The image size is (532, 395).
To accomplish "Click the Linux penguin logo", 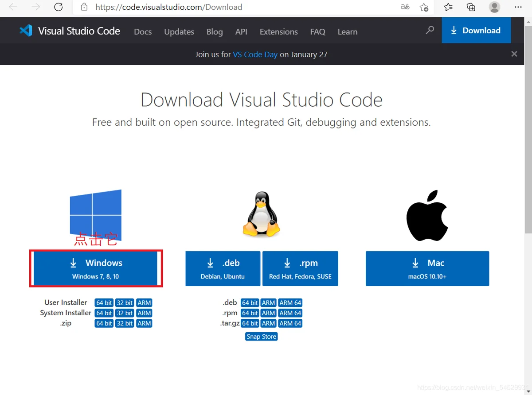I will (x=262, y=214).
